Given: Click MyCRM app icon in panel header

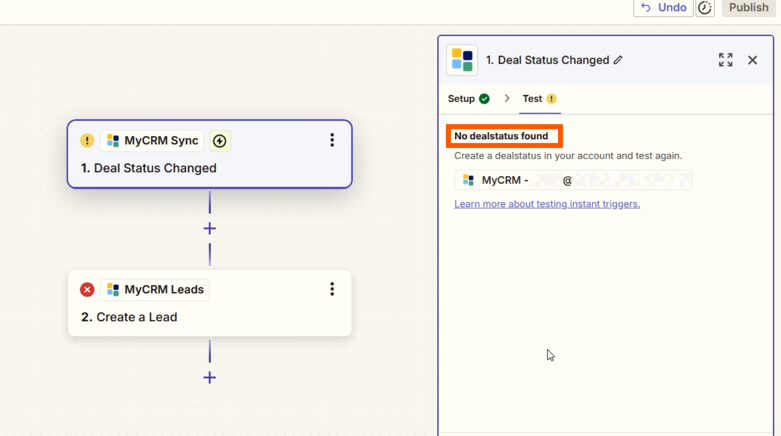Looking at the screenshot, I should click(x=462, y=60).
